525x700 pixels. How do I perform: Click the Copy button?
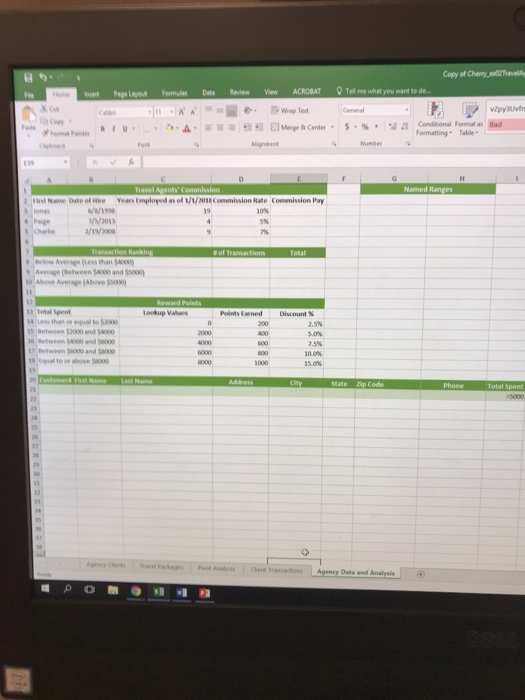pos(53,121)
